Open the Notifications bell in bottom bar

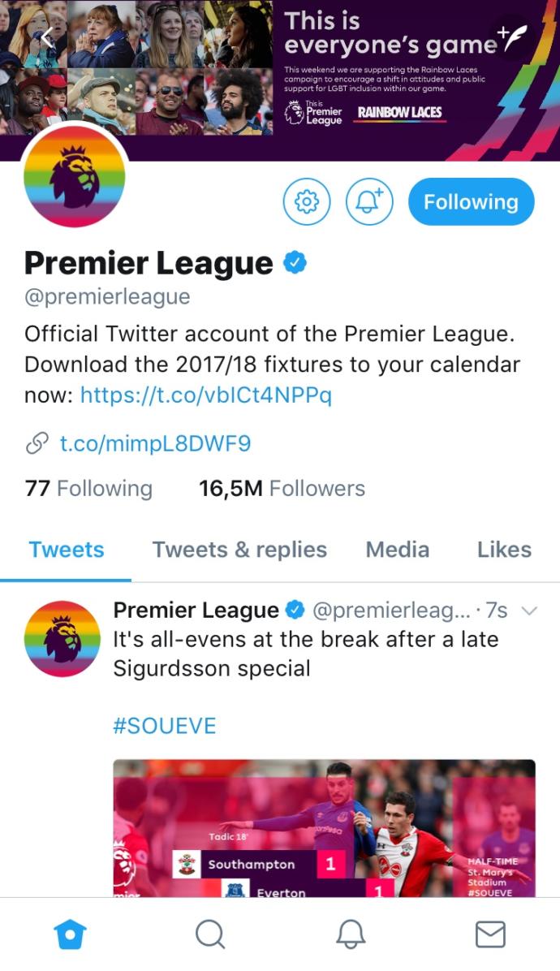point(351,934)
